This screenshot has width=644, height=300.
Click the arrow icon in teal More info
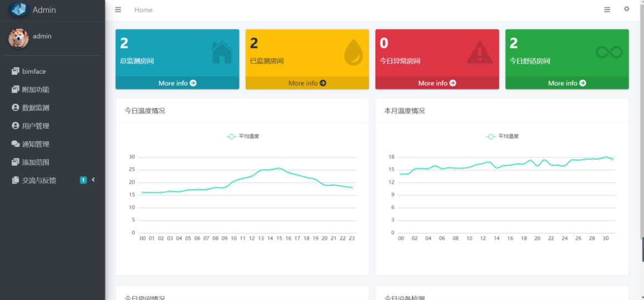click(193, 83)
